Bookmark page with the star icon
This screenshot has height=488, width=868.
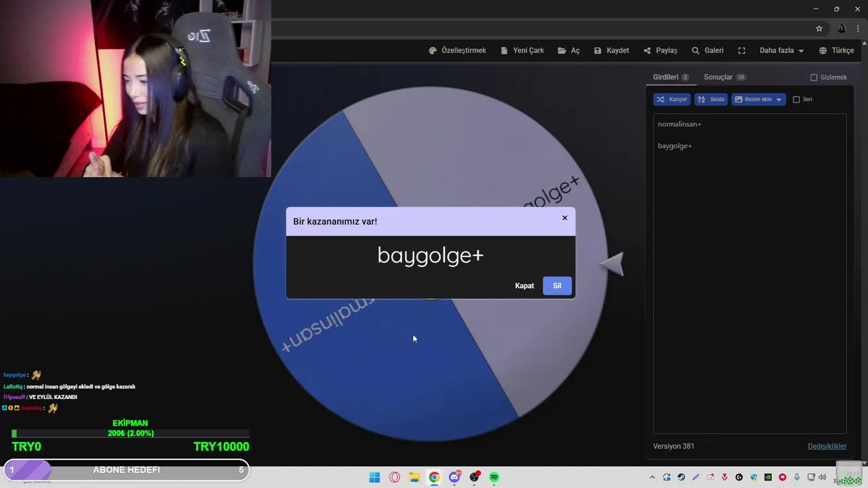tap(819, 28)
